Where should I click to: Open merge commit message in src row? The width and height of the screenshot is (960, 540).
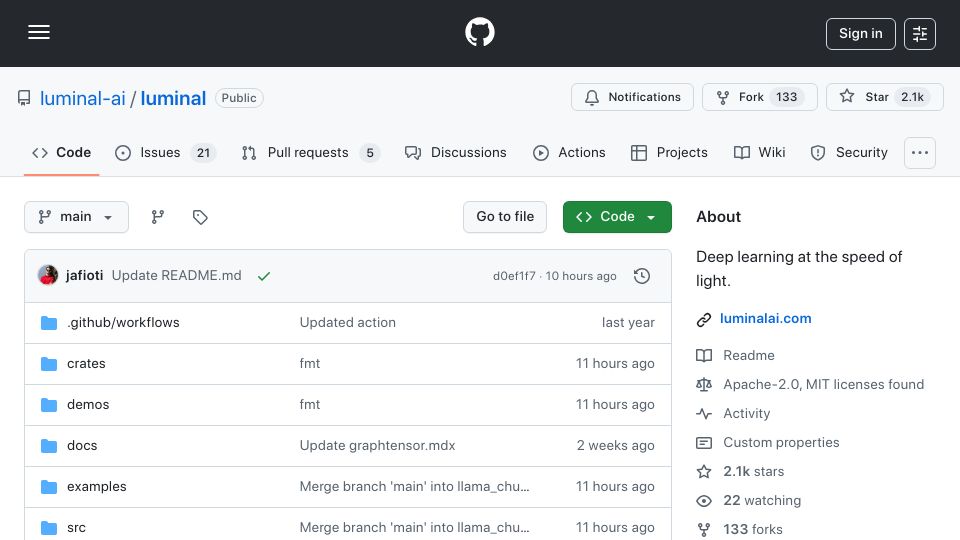pos(414,528)
